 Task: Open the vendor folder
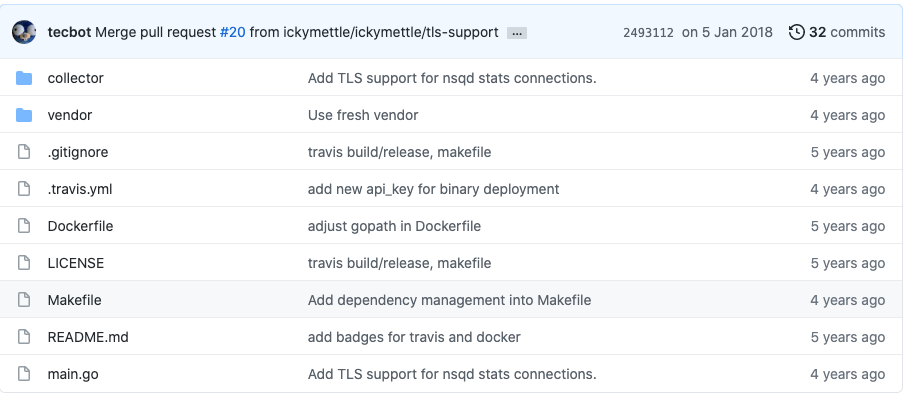point(70,115)
